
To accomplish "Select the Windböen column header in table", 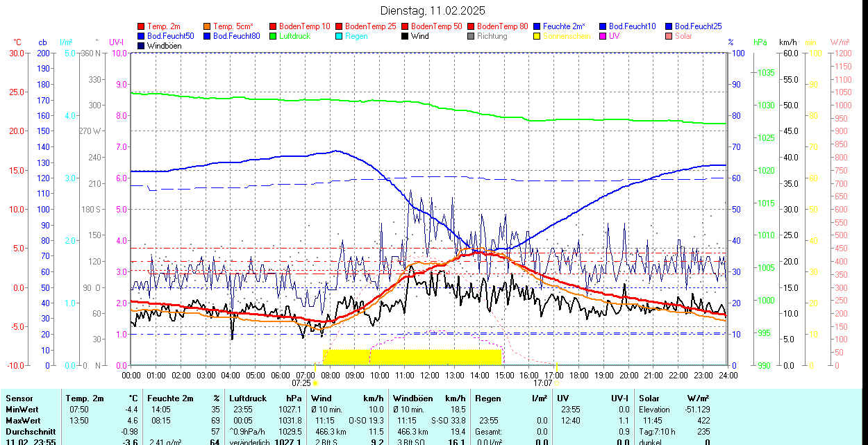I will 412,398.
